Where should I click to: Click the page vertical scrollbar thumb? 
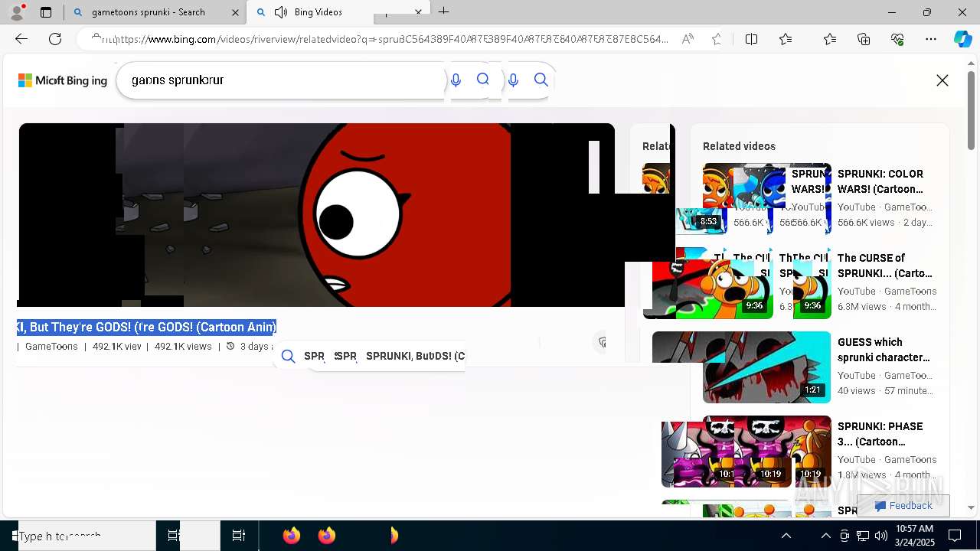[972, 111]
